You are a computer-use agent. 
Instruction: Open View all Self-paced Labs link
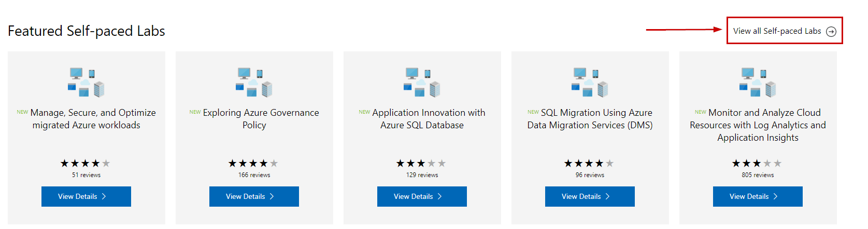pos(785,31)
